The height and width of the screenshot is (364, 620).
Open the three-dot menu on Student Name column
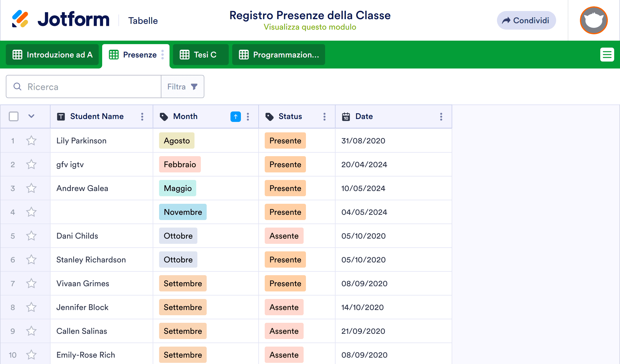click(142, 116)
